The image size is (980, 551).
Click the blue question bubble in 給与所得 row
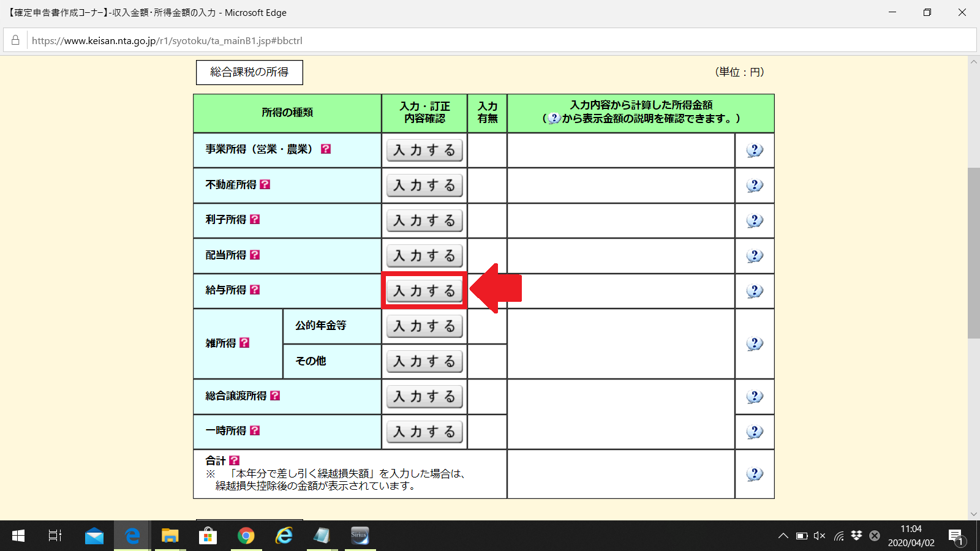point(755,291)
